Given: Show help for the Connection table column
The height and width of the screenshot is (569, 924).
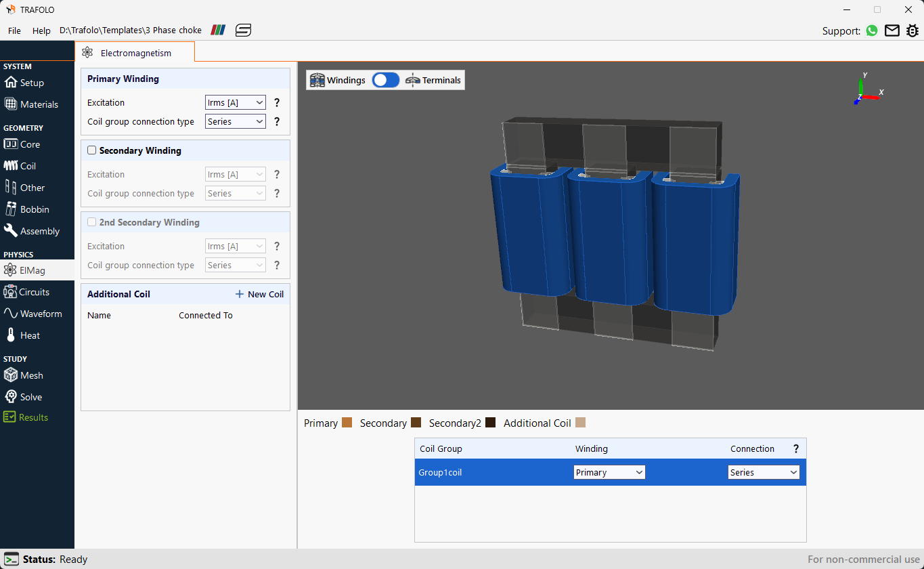Looking at the screenshot, I should (796, 449).
